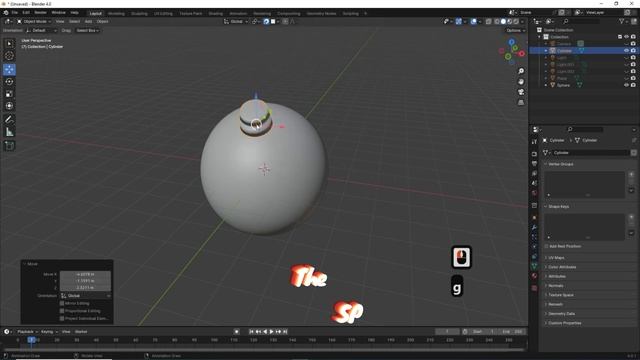Click the viewport zoom magnifier icon
The image size is (640, 360).
521,71
